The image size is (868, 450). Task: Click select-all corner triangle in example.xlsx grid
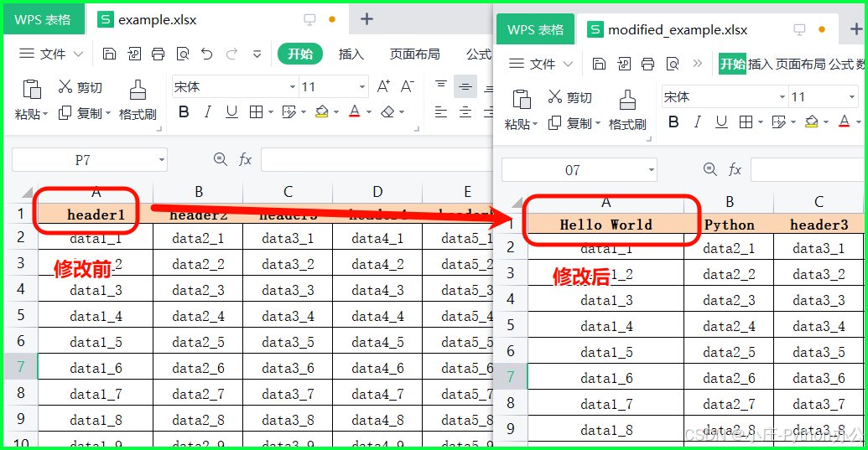tap(27, 193)
